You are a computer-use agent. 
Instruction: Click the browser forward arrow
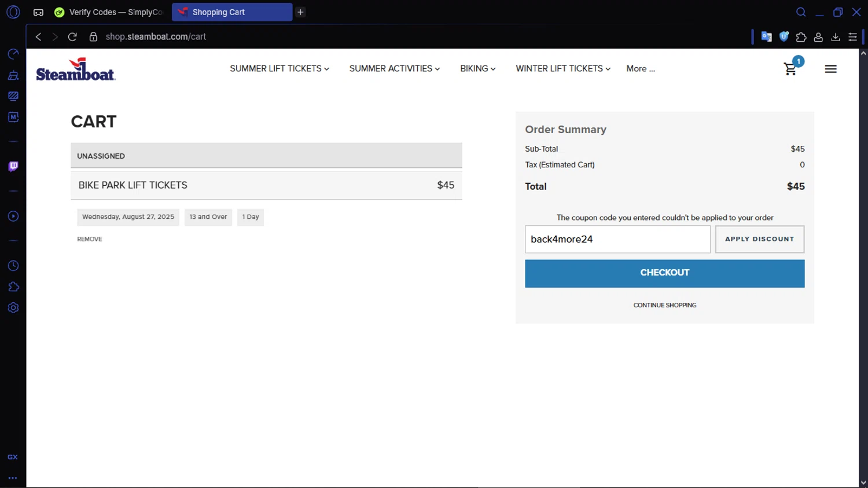(55, 36)
